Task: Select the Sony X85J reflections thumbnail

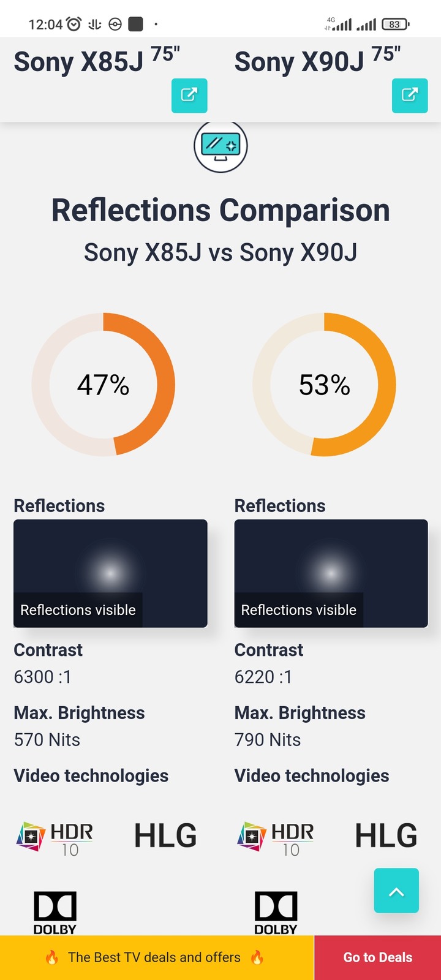Action: pos(110,573)
